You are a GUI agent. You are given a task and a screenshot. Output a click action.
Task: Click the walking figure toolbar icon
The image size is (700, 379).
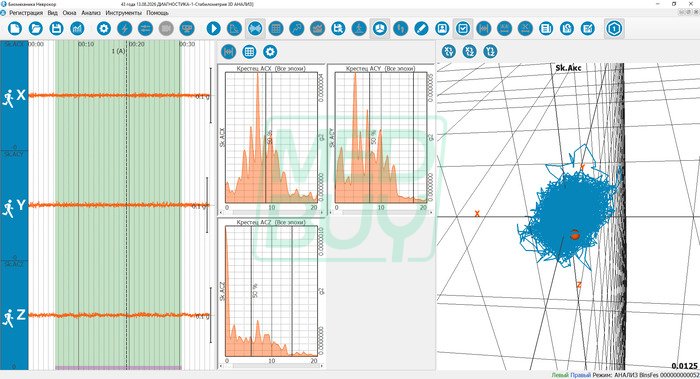(359, 29)
